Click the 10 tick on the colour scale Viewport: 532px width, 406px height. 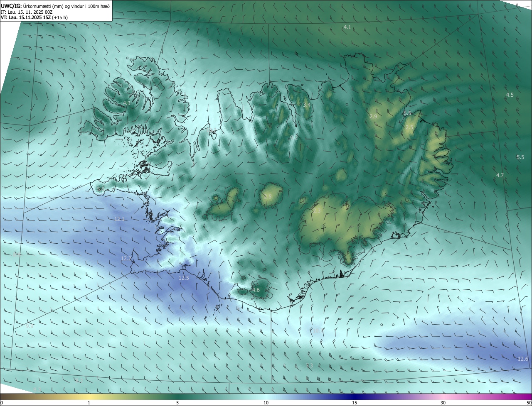pyautogui.click(x=266, y=403)
